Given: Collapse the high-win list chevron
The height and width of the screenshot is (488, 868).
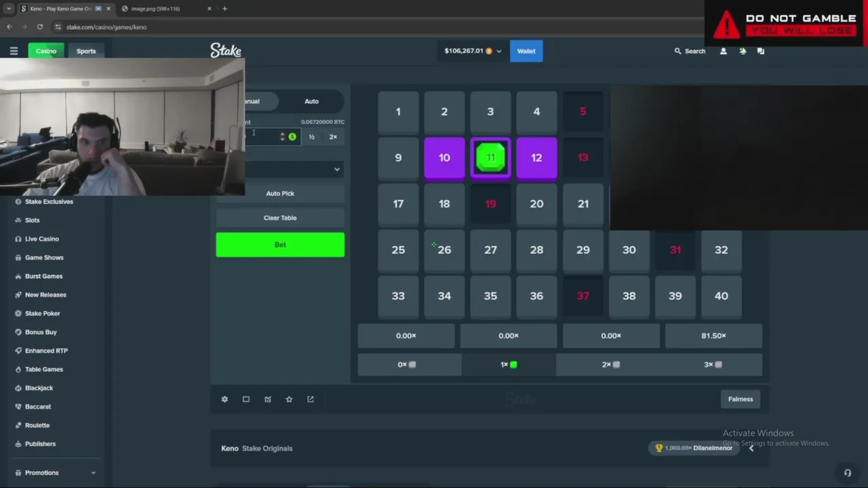Looking at the screenshot, I should [751, 448].
